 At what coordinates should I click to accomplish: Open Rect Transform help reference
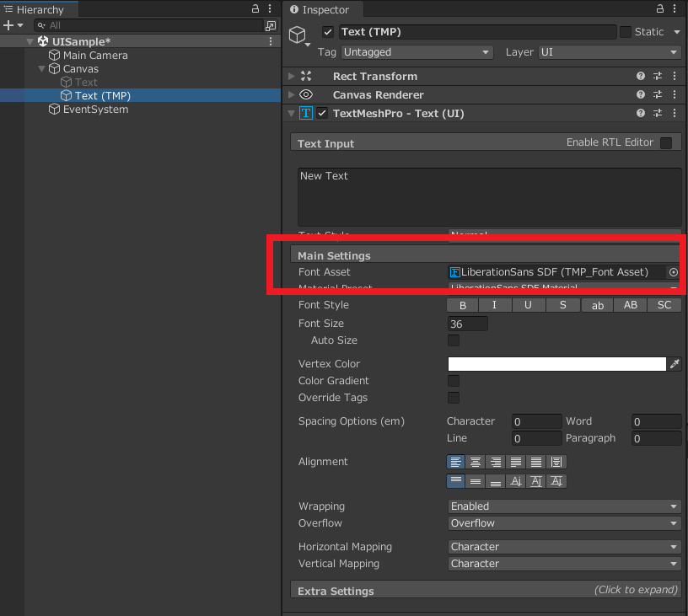click(x=641, y=77)
